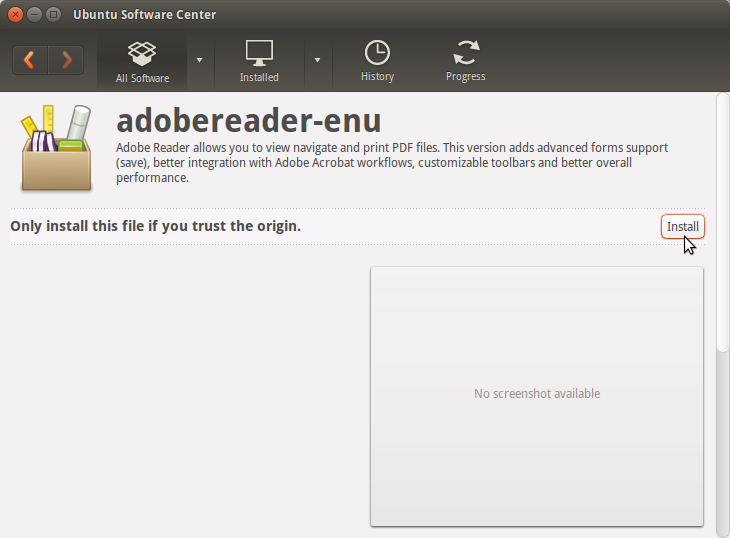Open the History view
730x538 pixels.
pyautogui.click(x=377, y=61)
